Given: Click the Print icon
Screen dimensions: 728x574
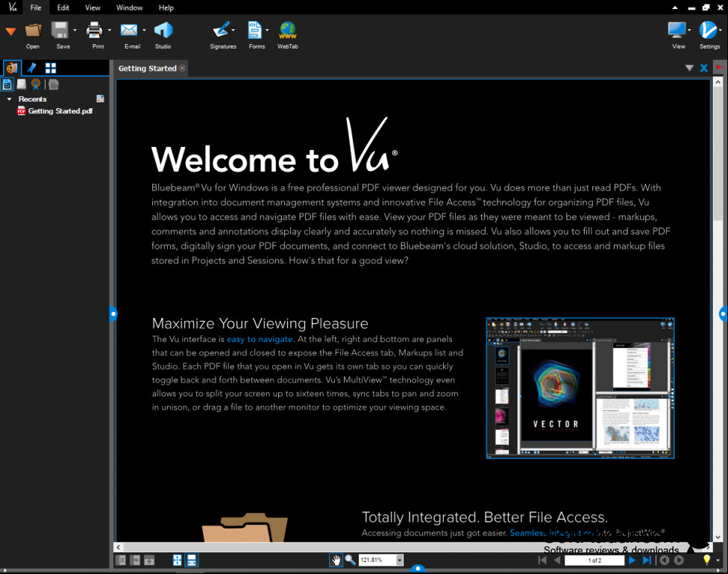Looking at the screenshot, I should click(95, 31).
